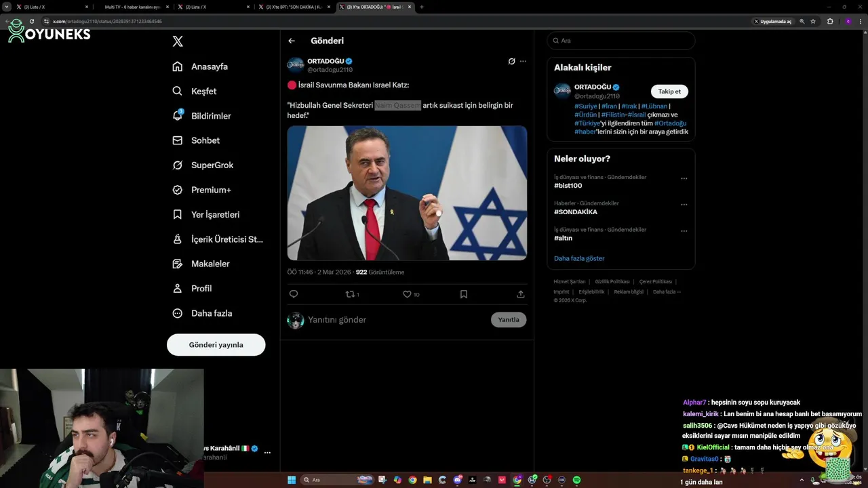
Task: Open browser extensions puzzle icon
Action: click(x=830, y=21)
